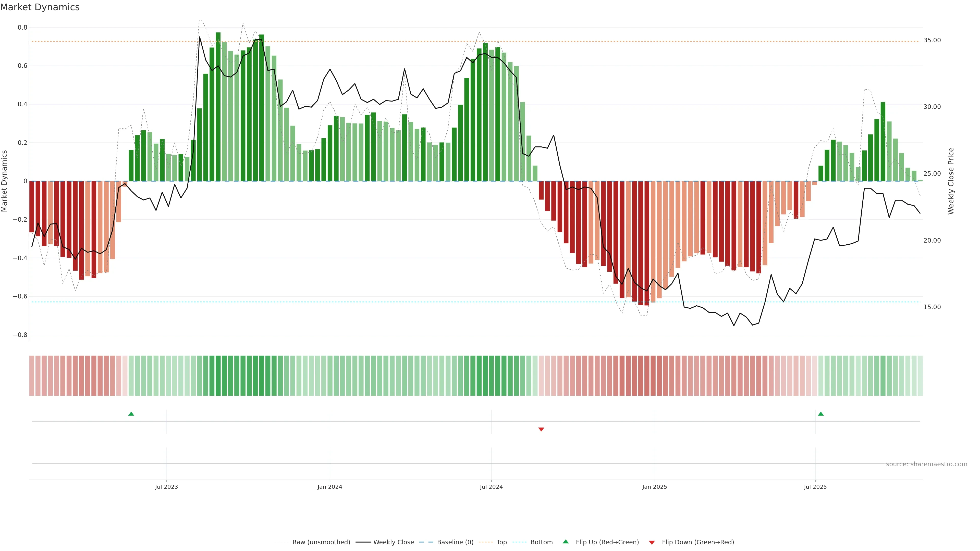The image size is (980, 551).
Task: Click the July 2025 green Flip Up marker
Action: pyautogui.click(x=820, y=414)
